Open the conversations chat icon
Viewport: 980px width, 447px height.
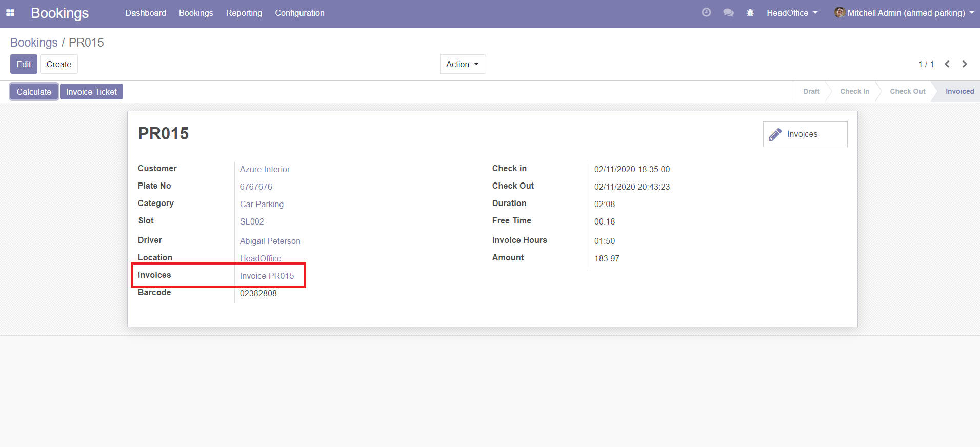[728, 13]
